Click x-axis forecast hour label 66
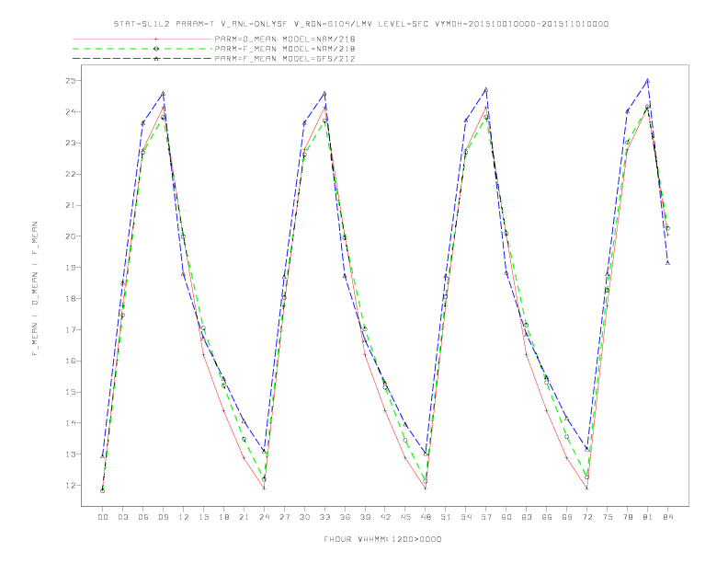 (x=547, y=517)
